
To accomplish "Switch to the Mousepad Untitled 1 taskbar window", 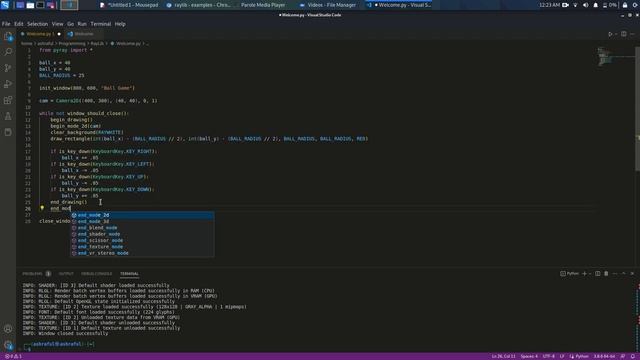I will [129, 5].
